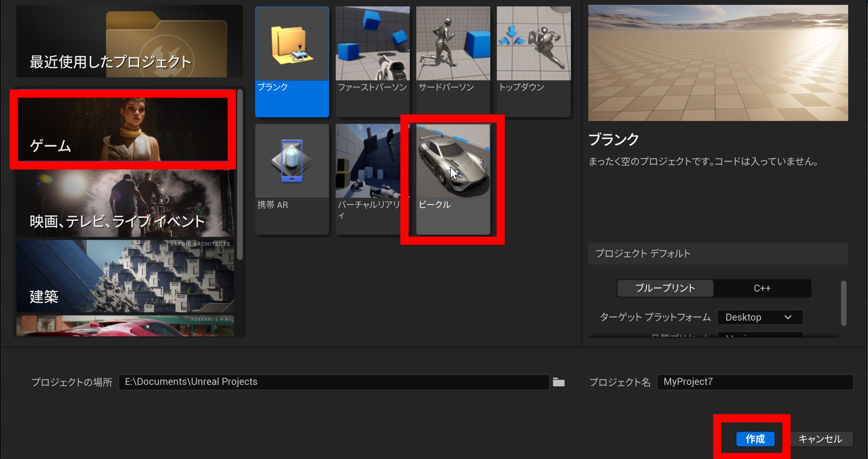Open ターゲット プラットフォーム Desktop dropdown
Image resolution: width=868 pixels, height=459 pixels.
[x=760, y=317]
